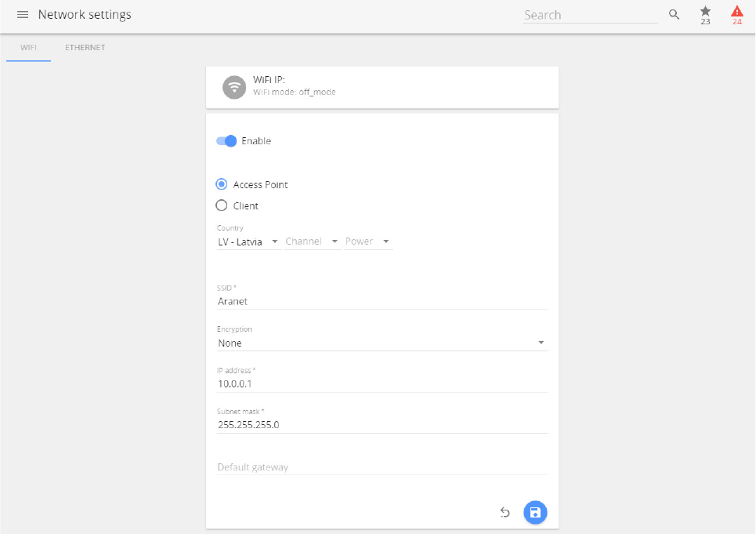Select the Client radio option
This screenshot has height=534, width=756.
pos(222,206)
